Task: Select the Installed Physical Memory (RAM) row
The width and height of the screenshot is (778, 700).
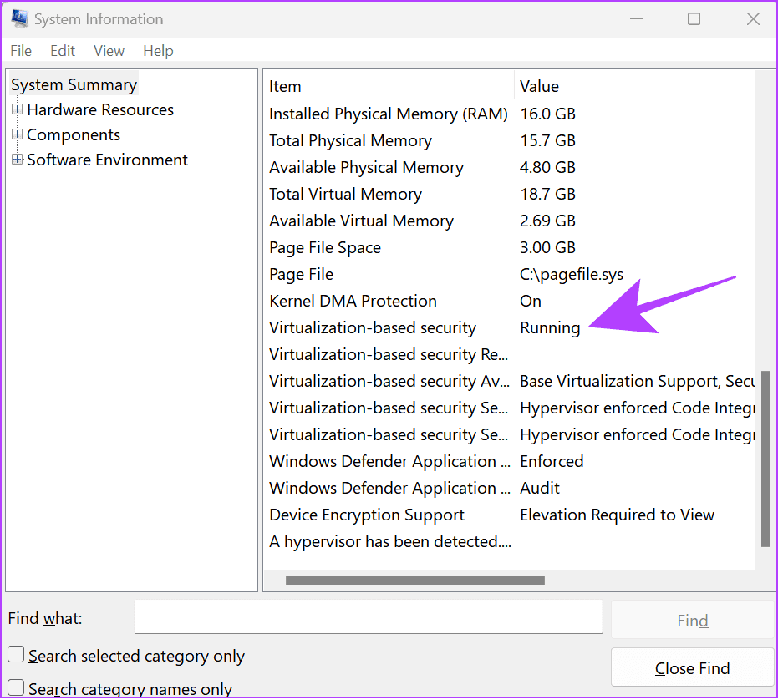Action: click(388, 114)
